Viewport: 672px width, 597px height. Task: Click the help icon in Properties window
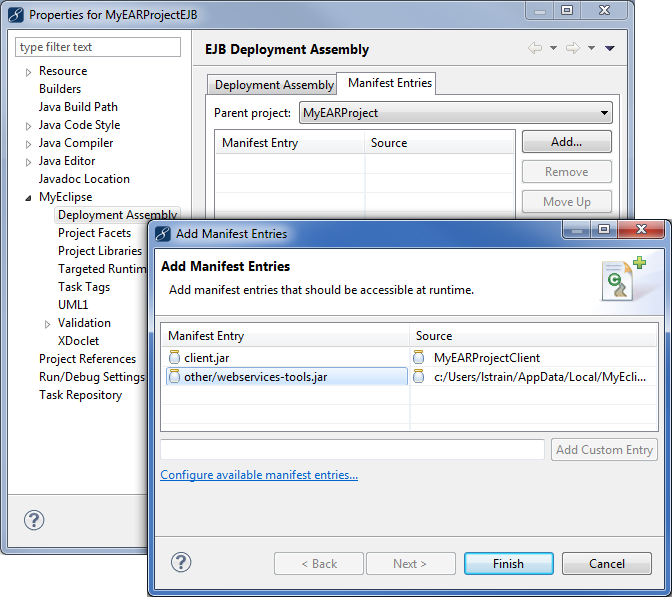pos(34,520)
